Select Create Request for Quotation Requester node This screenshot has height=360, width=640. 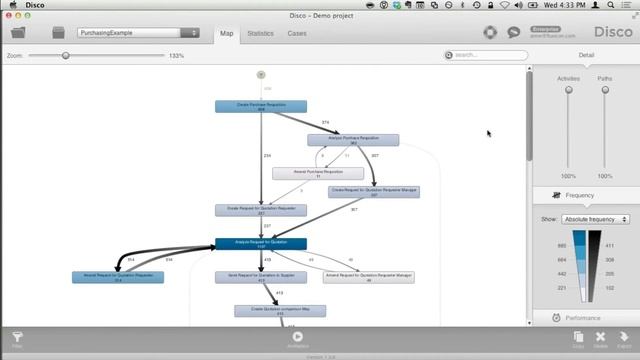[x=261, y=210]
